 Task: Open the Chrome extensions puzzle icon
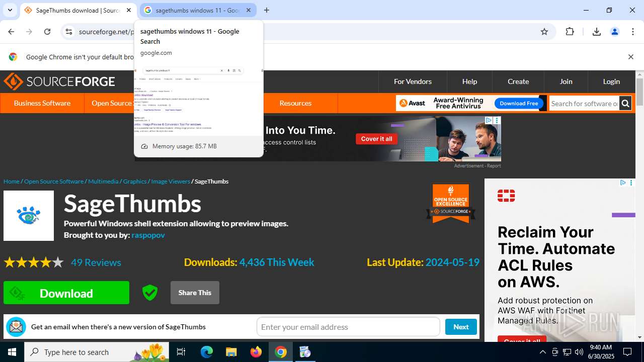pos(570,32)
